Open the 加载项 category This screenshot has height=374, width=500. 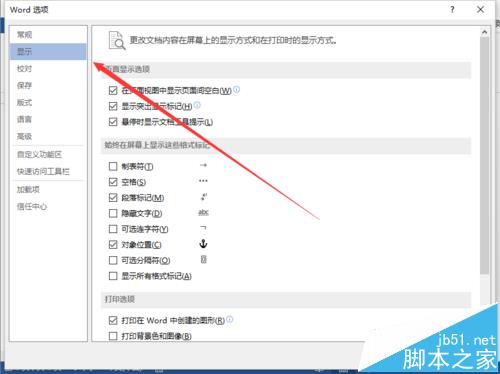pyautogui.click(x=48, y=190)
